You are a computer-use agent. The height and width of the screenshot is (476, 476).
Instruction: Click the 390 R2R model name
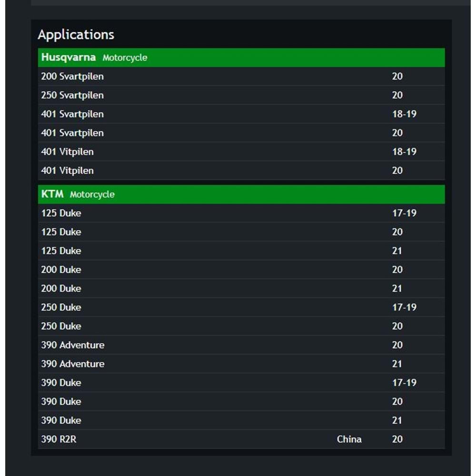pos(59,439)
